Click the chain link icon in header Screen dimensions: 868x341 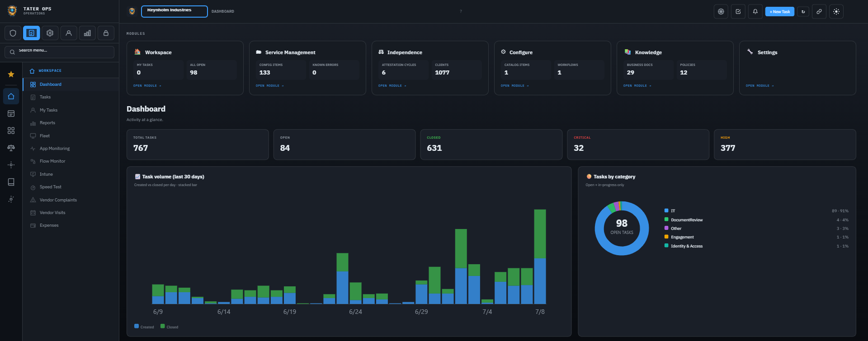point(819,12)
